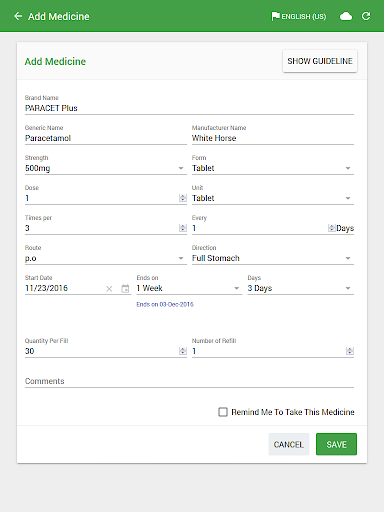This screenshot has height=512, width=384.
Task: Click the Dose spinner arrows
Action: [x=183, y=198]
